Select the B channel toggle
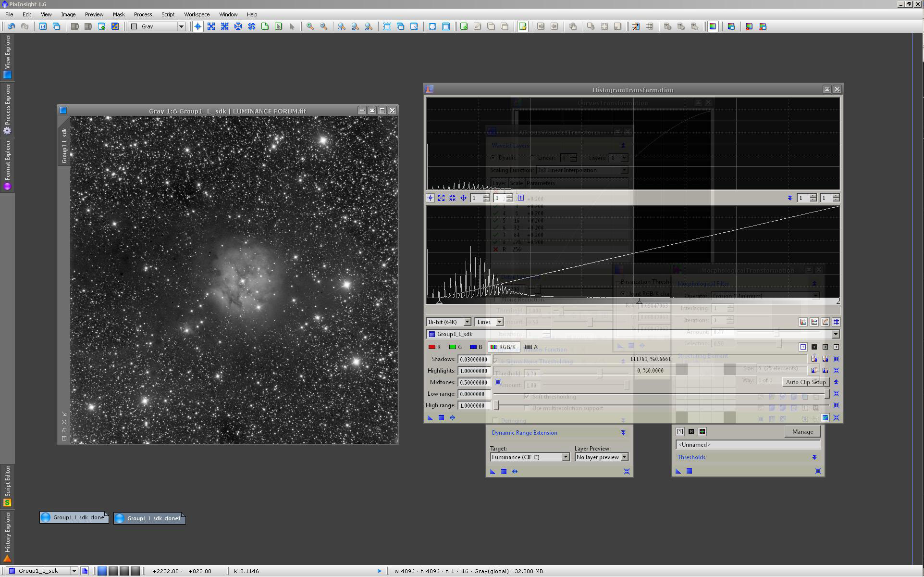The height and width of the screenshot is (577, 924). coord(476,347)
